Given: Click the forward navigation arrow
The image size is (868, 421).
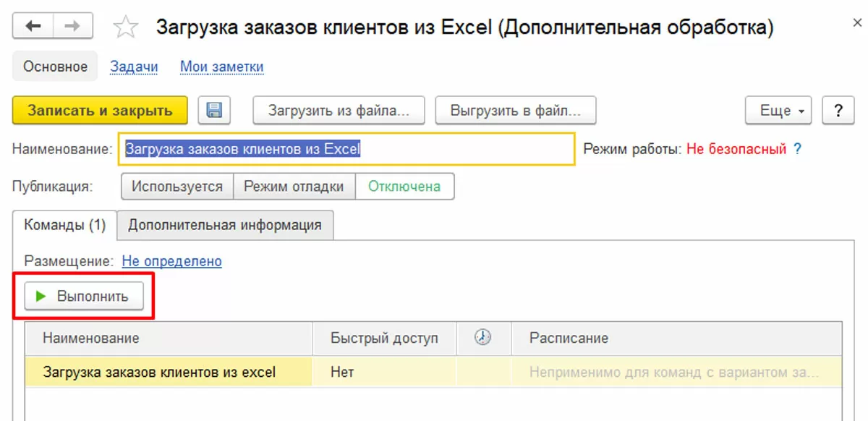Looking at the screenshot, I should 72,27.
